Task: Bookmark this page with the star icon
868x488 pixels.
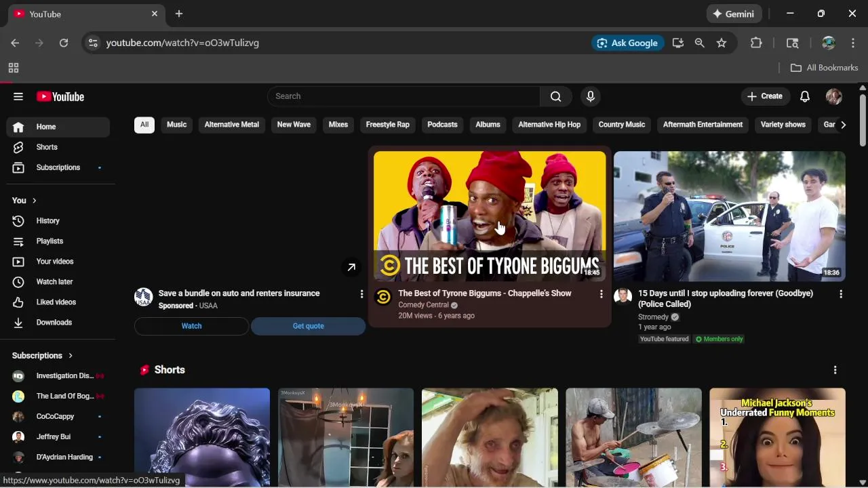Action: point(722,43)
